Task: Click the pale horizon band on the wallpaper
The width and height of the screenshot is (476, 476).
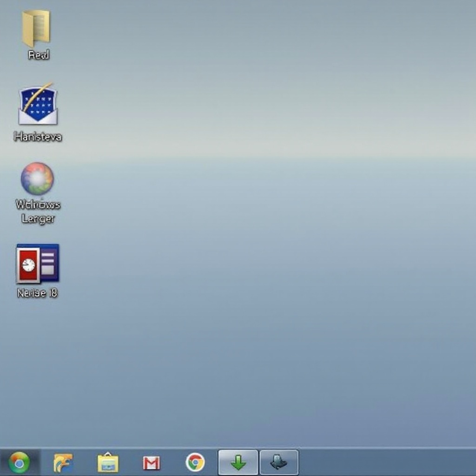Action: [x=279, y=149]
